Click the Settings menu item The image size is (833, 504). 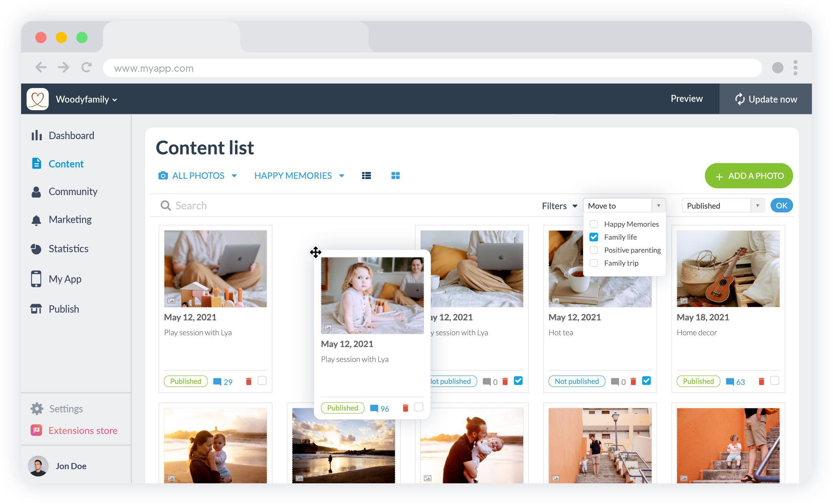65,408
